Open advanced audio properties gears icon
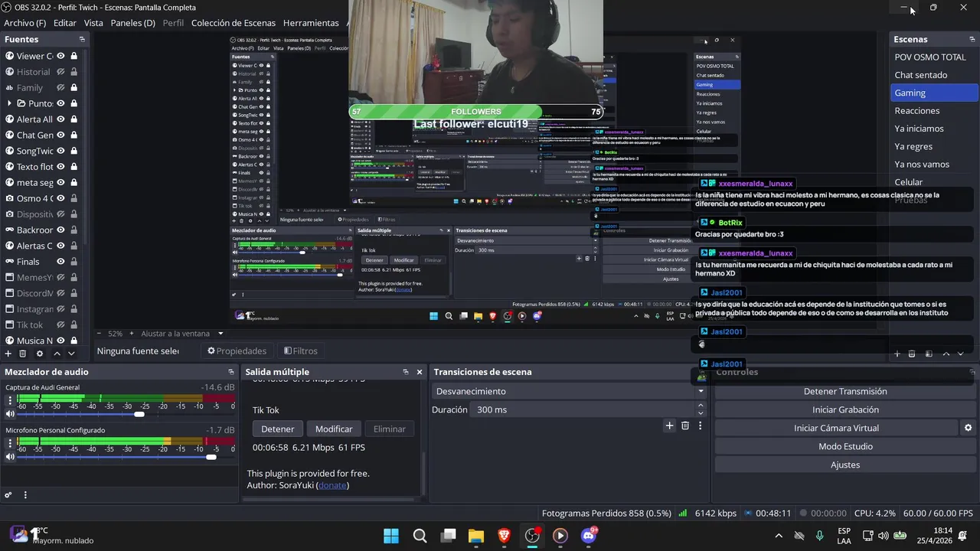 pyautogui.click(x=8, y=495)
